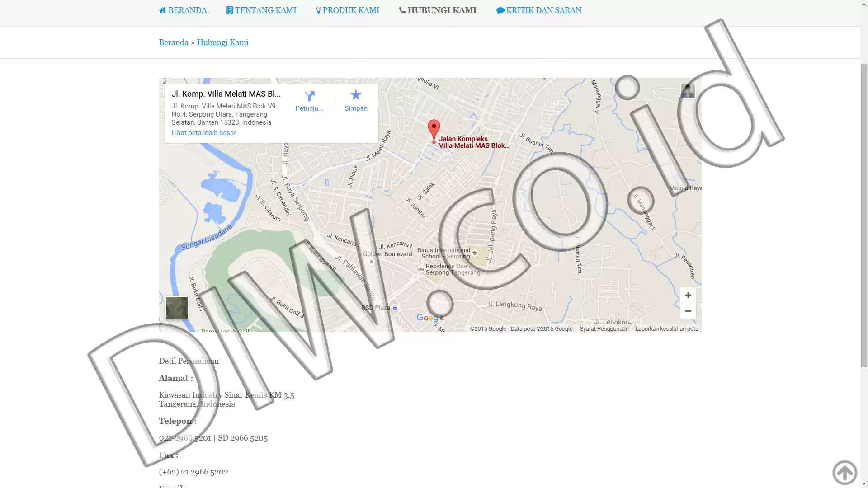This screenshot has height=488, width=868.
Task: Open Kritik dan Saran page
Action: point(539,10)
